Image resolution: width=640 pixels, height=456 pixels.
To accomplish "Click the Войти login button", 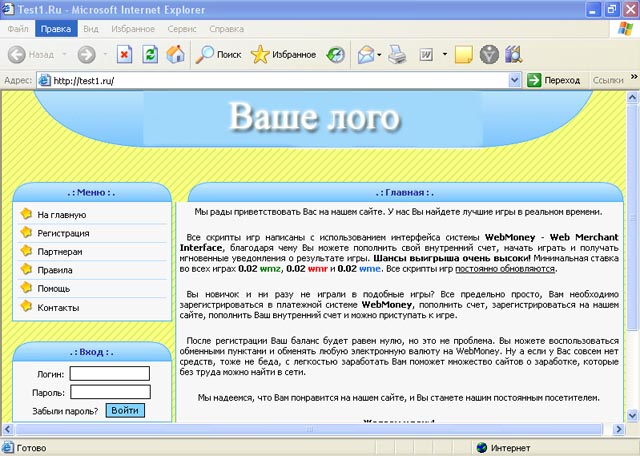I will tap(125, 410).
